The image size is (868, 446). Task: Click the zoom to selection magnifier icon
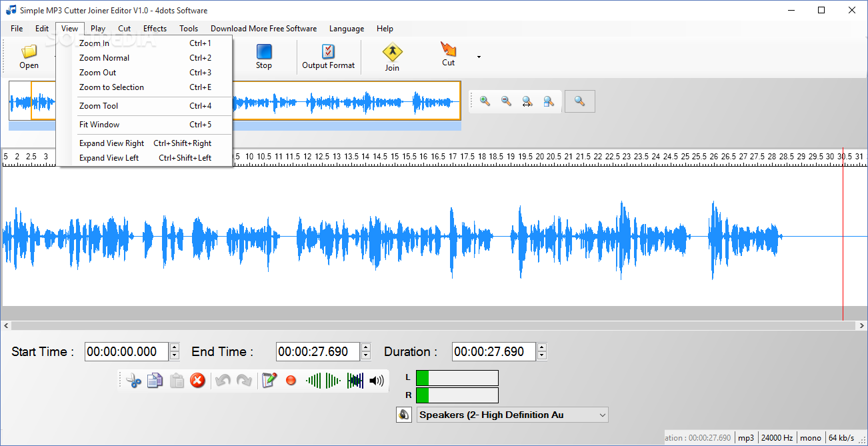(x=549, y=101)
